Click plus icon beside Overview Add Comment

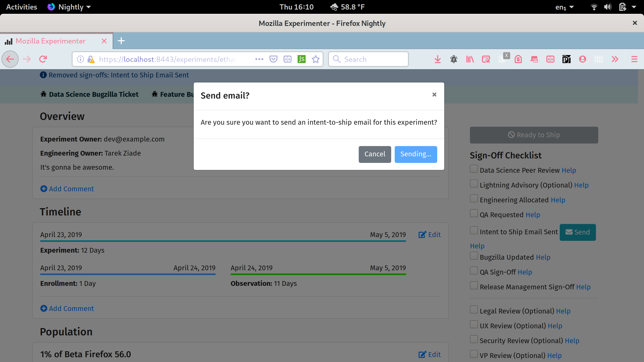coord(44,189)
